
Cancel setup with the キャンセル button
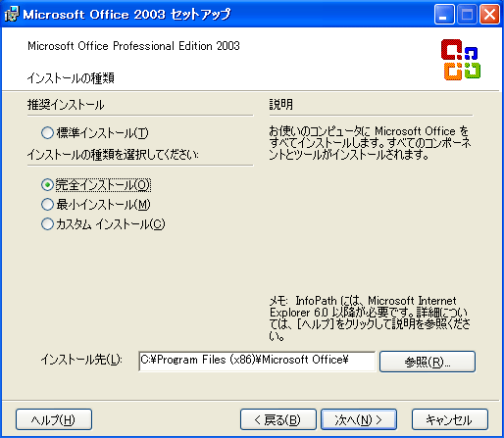[450, 419]
